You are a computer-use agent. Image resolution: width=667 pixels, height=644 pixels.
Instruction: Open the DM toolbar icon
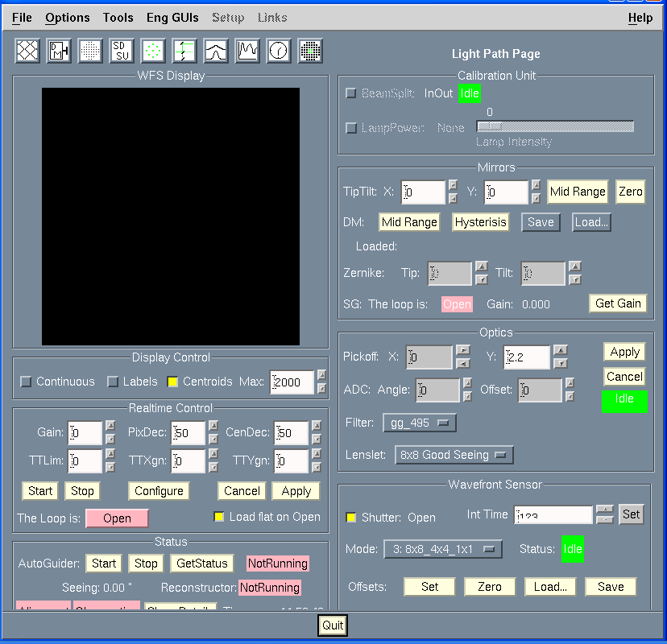[59, 51]
